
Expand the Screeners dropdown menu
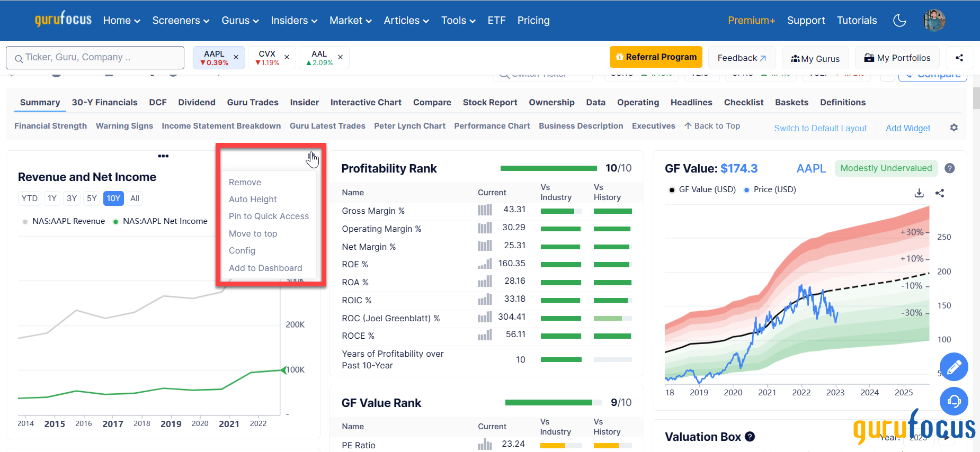181,21
